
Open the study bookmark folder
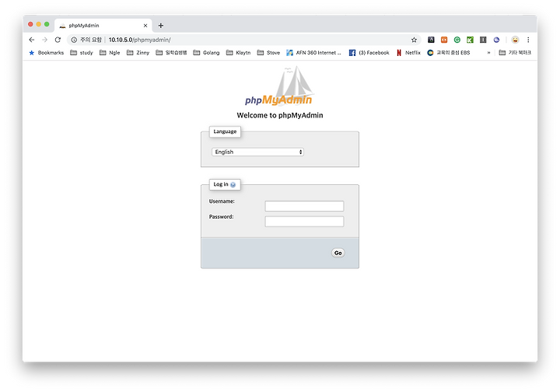pyautogui.click(x=82, y=52)
